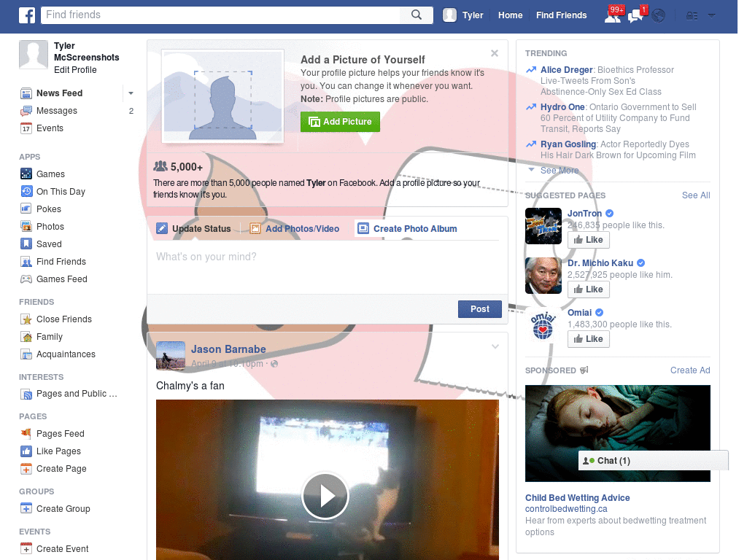Click the Create Page plus icon
This screenshot has width=747, height=560.
click(26, 469)
